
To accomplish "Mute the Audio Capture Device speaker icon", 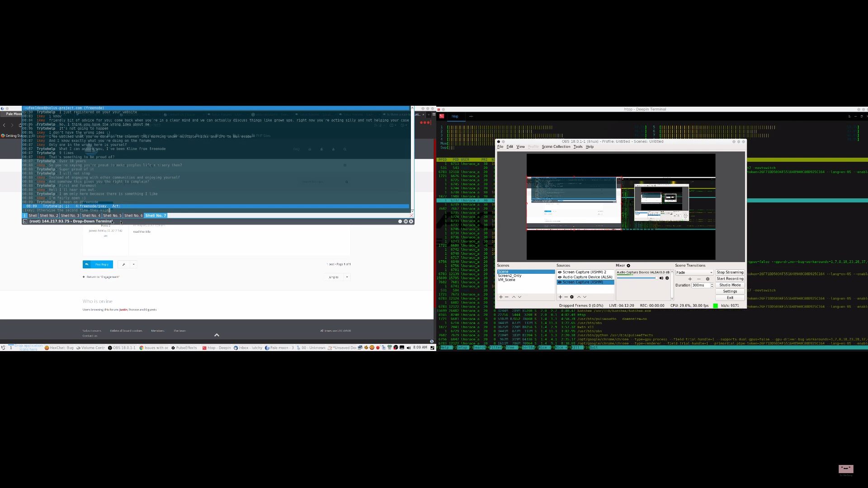I will click(661, 278).
